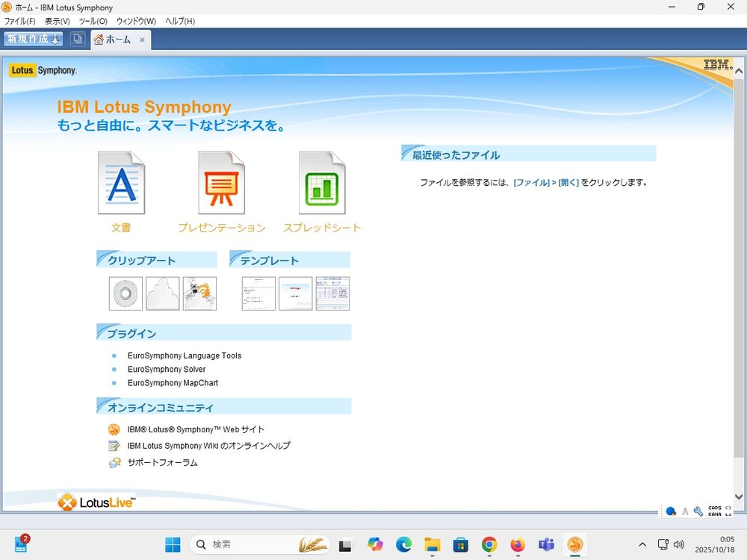Click the satellite clip art thumbnail

(199, 293)
